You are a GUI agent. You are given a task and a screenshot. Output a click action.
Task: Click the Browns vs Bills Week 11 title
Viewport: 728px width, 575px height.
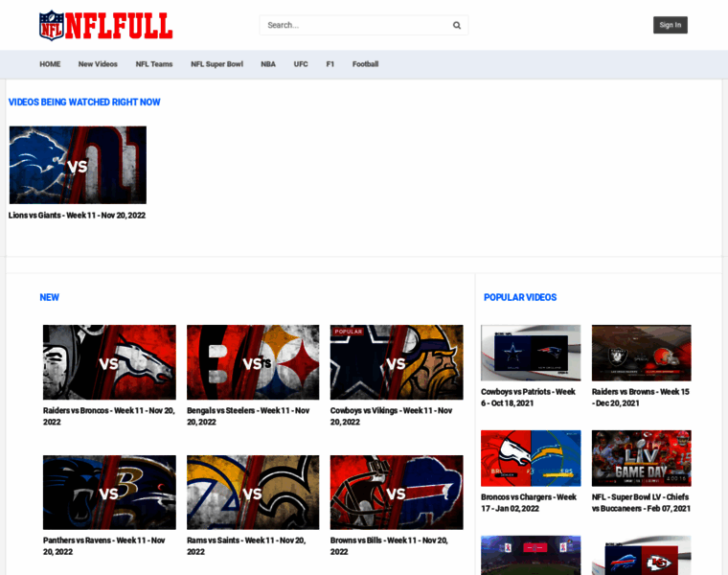pyautogui.click(x=389, y=546)
